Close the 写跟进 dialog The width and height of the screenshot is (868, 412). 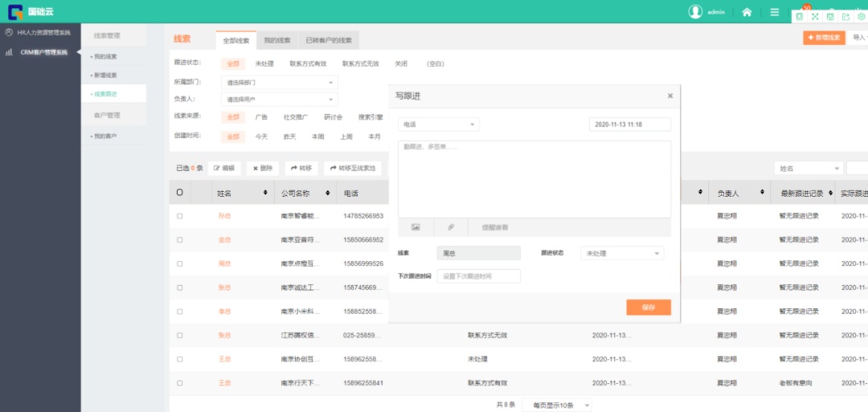[670, 96]
